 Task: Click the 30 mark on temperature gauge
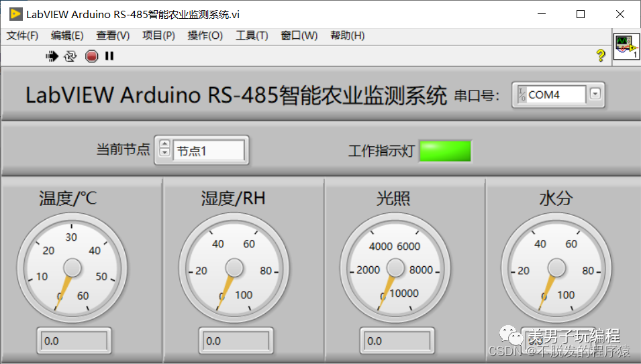(x=71, y=237)
